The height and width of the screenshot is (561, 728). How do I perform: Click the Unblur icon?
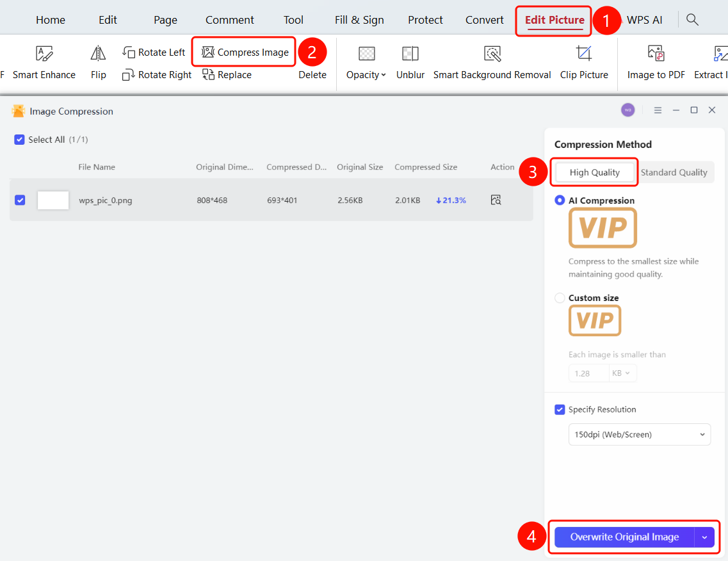410,53
